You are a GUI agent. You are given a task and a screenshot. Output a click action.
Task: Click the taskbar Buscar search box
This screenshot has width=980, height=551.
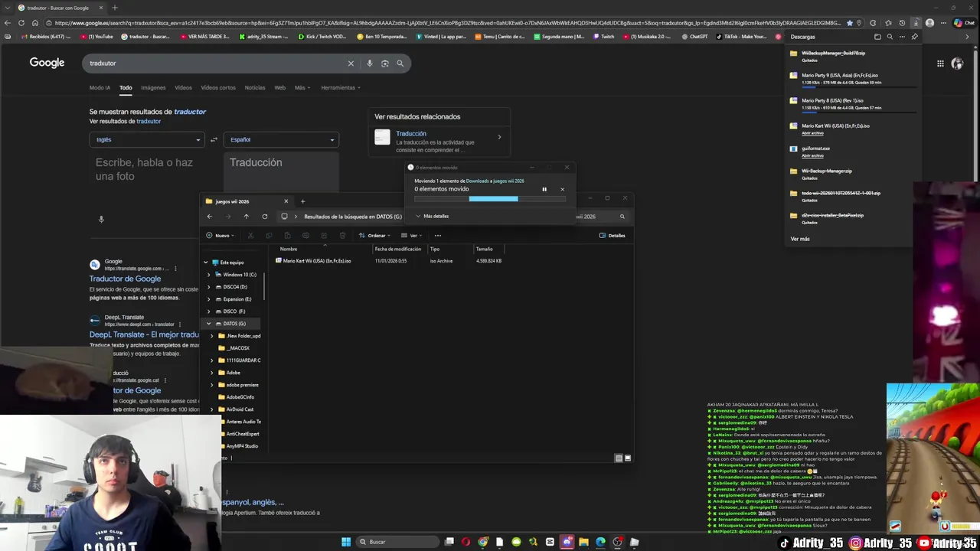(x=397, y=542)
